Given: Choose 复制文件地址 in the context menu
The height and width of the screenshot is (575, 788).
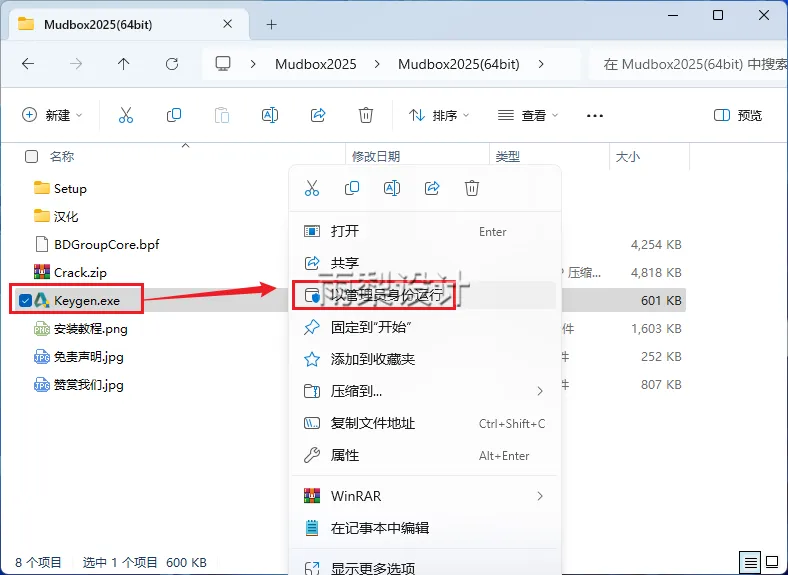Looking at the screenshot, I should (x=425, y=423).
